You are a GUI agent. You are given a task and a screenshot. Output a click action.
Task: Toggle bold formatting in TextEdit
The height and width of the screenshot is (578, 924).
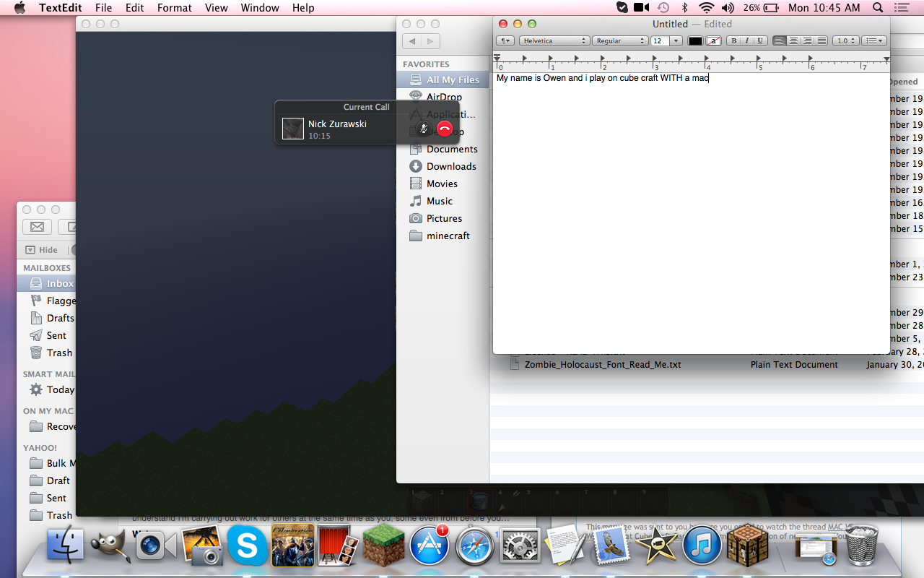coord(733,41)
